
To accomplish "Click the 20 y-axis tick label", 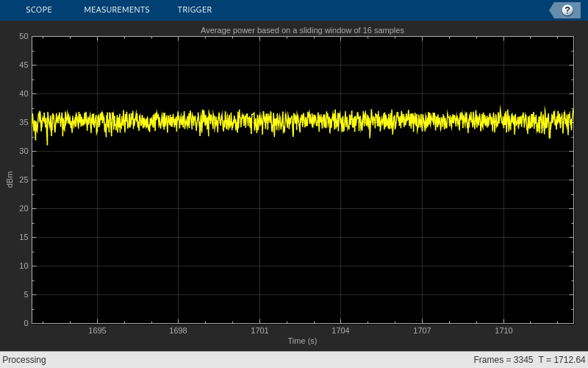I will pos(24,208).
